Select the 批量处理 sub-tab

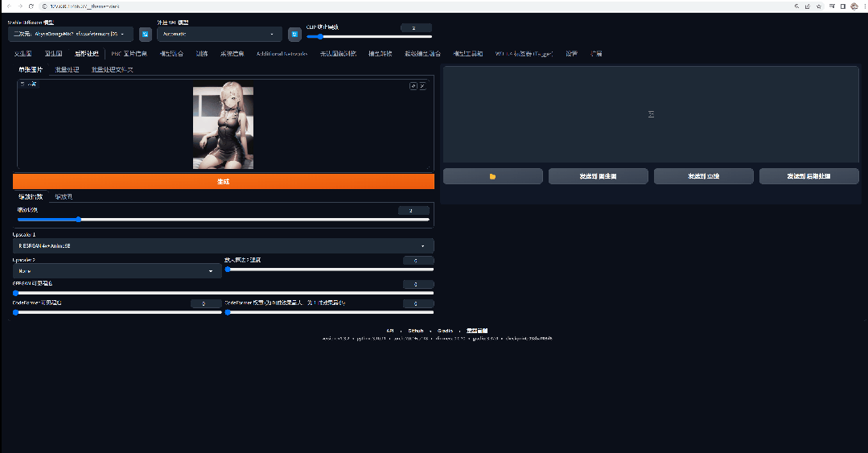(x=67, y=70)
